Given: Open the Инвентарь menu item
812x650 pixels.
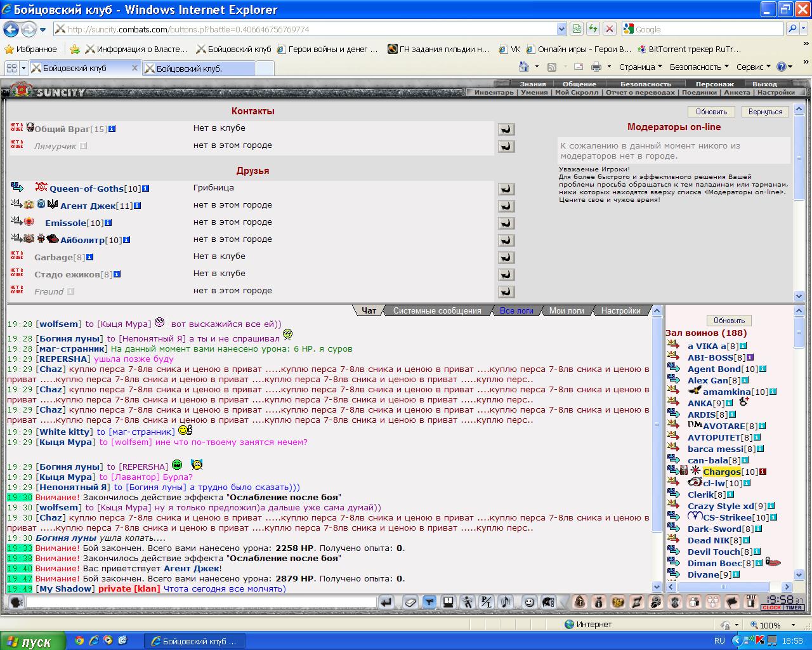Looking at the screenshot, I should pyautogui.click(x=494, y=92).
